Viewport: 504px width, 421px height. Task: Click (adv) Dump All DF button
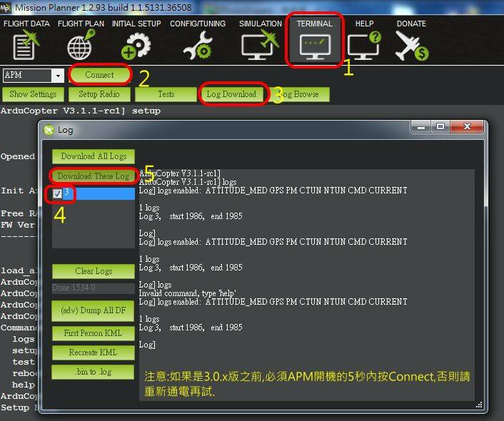pos(94,310)
